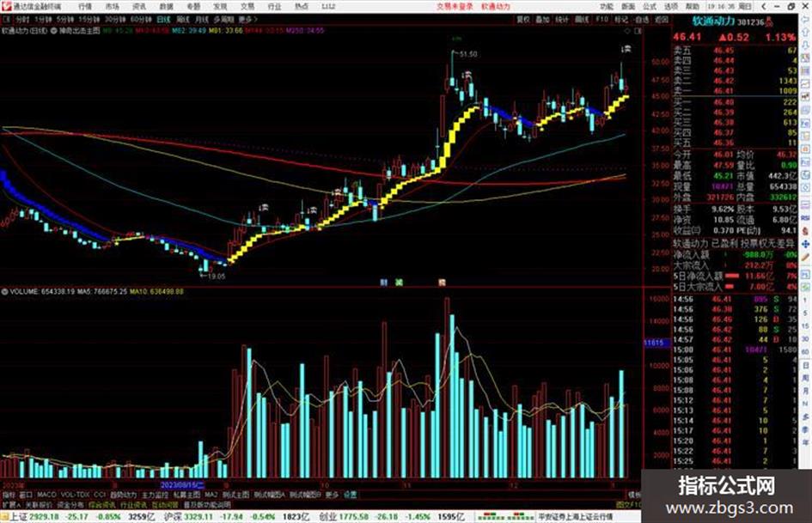Select the VOL-TDX indicator tab
This screenshot has height=523, width=812.
coord(75,495)
